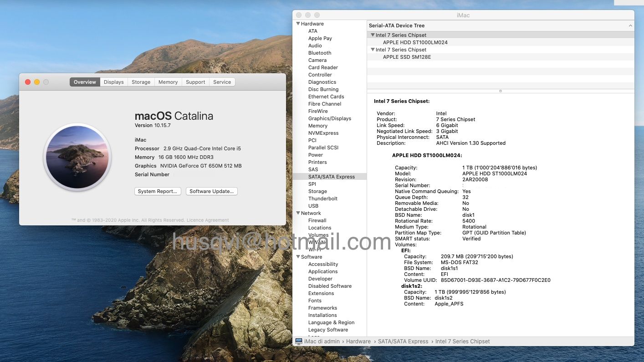Viewport: 644px width, 362px height.
Task: Click the System Report button
Action: pyautogui.click(x=158, y=191)
